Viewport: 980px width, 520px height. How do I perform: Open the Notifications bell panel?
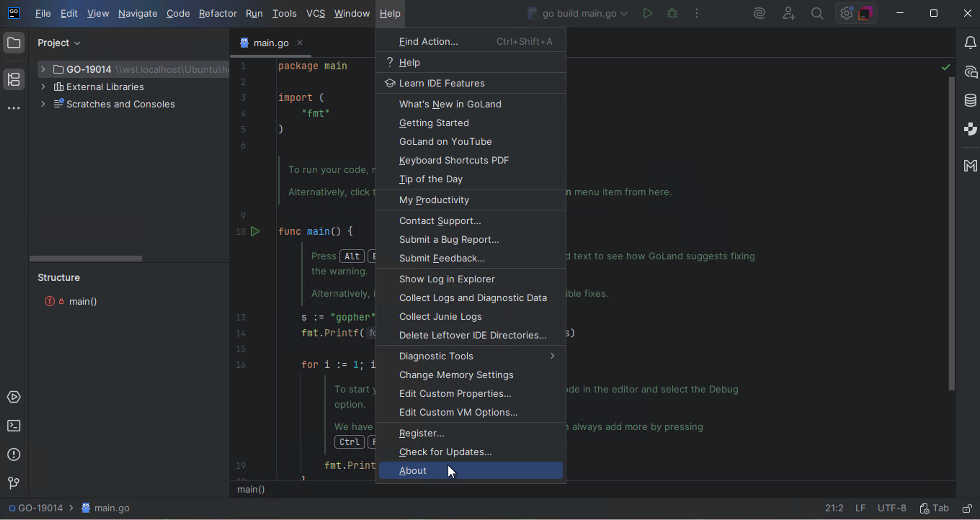click(x=970, y=42)
